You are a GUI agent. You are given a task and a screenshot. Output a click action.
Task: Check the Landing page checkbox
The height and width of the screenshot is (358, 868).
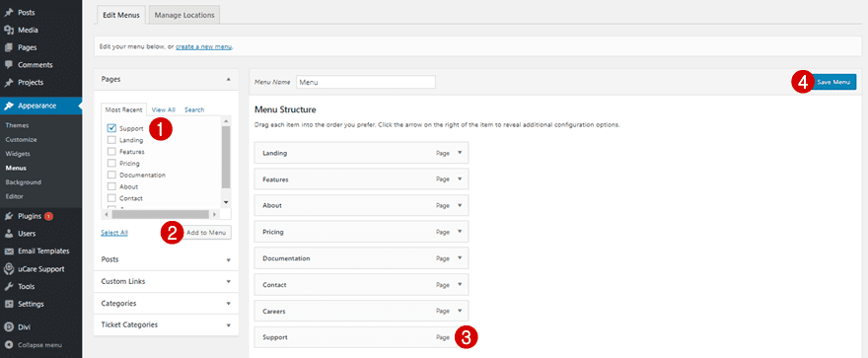(111, 140)
